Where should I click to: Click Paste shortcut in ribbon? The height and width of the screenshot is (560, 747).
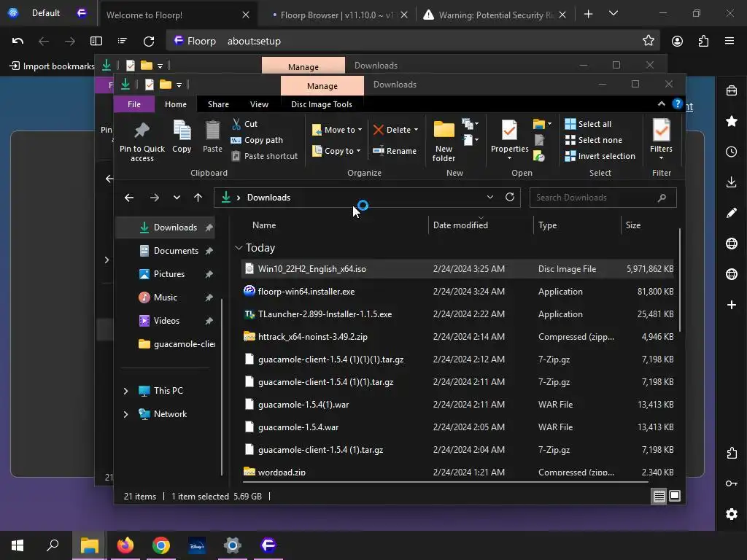[x=264, y=156]
